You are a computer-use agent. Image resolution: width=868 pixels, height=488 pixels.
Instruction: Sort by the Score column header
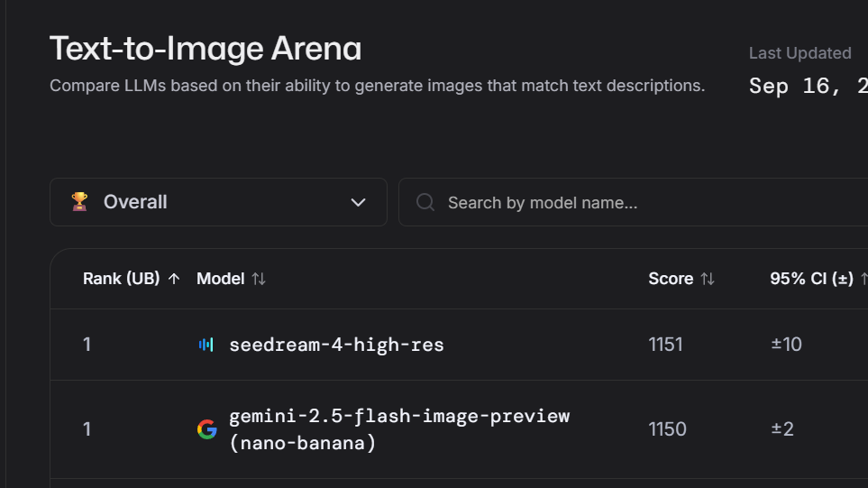click(x=671, y=279)
